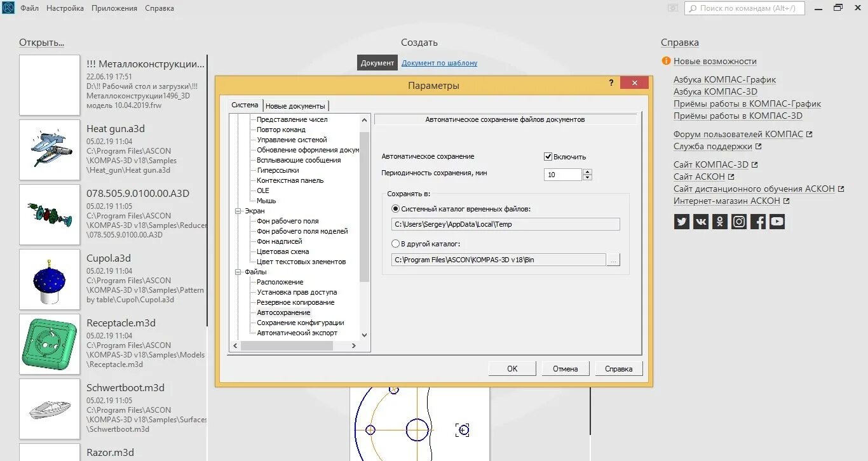Toggle the Включить autosave checkbox

548,157
